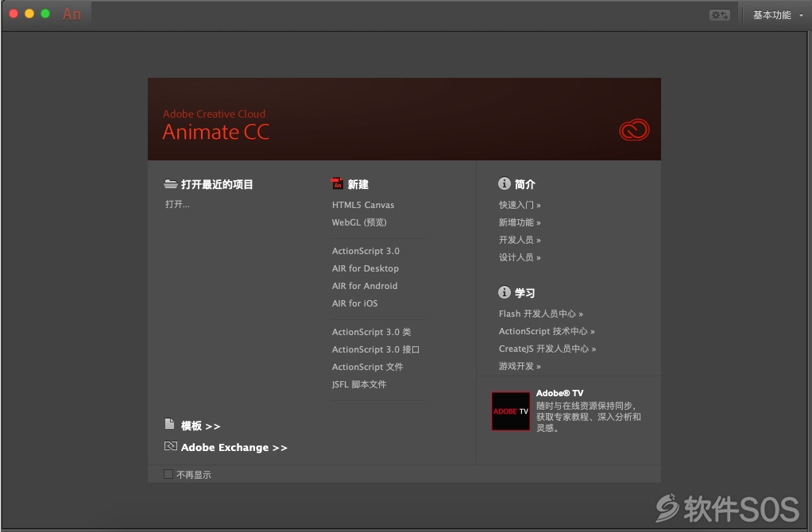The image size is (812, 532).
Task: Create a new ActionScript 3.0 类 file
Action: pyautogui.click(x=371, y=332)
